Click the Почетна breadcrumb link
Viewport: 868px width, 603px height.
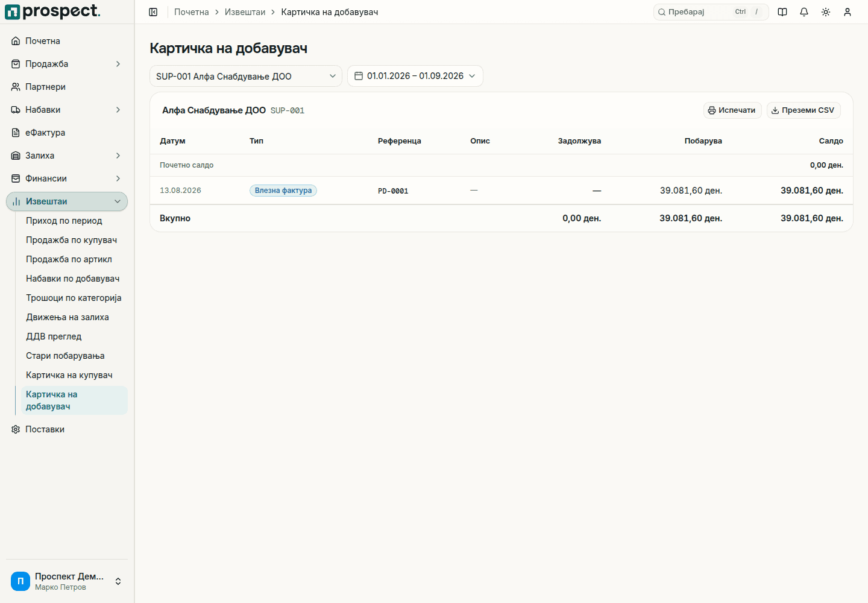(x=192, y=12)
